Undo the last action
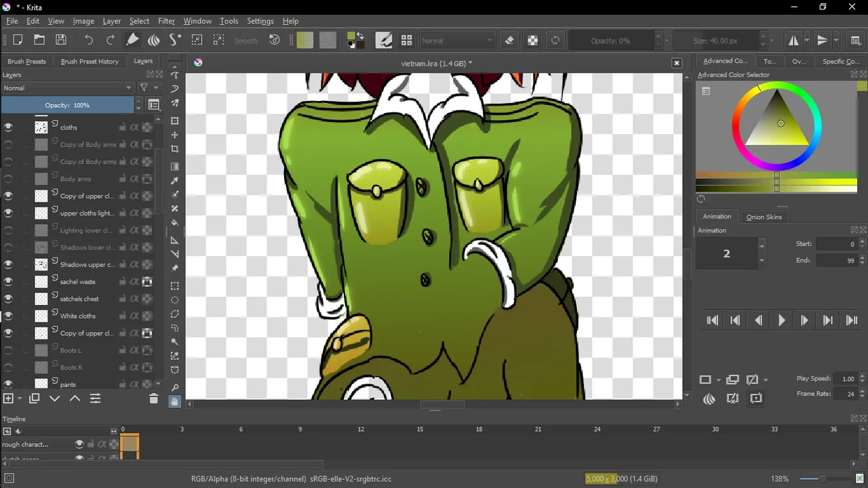Viewport: 868px width, 488px height. (88, 40)
